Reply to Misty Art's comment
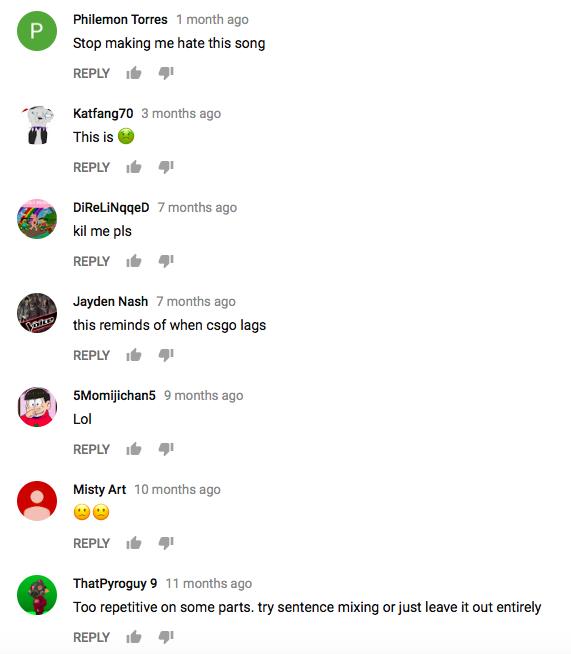The height and width of the screenshot is (654, 571). tap(91, 543)
